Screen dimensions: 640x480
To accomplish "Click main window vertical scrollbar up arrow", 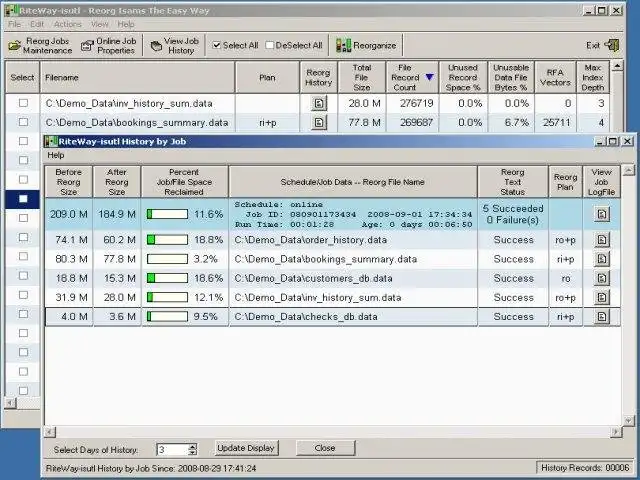I will point(618,66).
